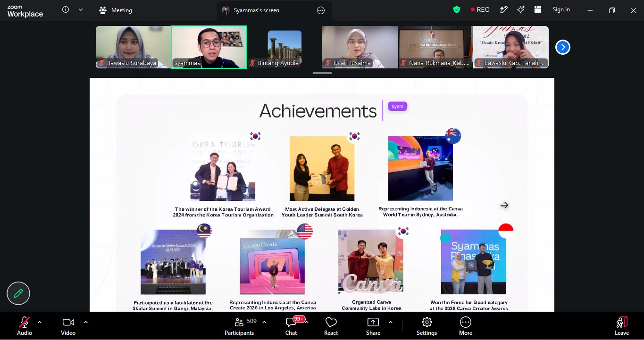Open meeting information icon
644x340 pixels.
[66, 10]
